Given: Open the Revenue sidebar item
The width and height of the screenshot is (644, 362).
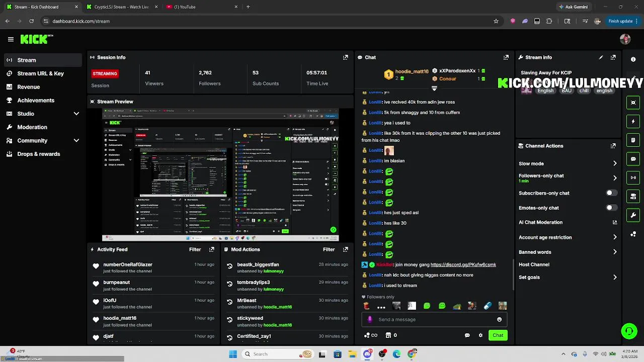Looking at the screenshot, I should click(x=43, y=87).
